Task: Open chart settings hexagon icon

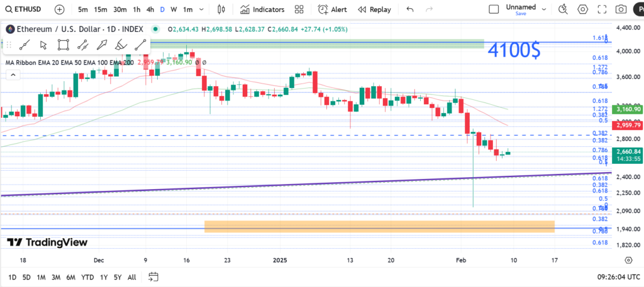Action: pyautogui.click(x=582, y=9)
